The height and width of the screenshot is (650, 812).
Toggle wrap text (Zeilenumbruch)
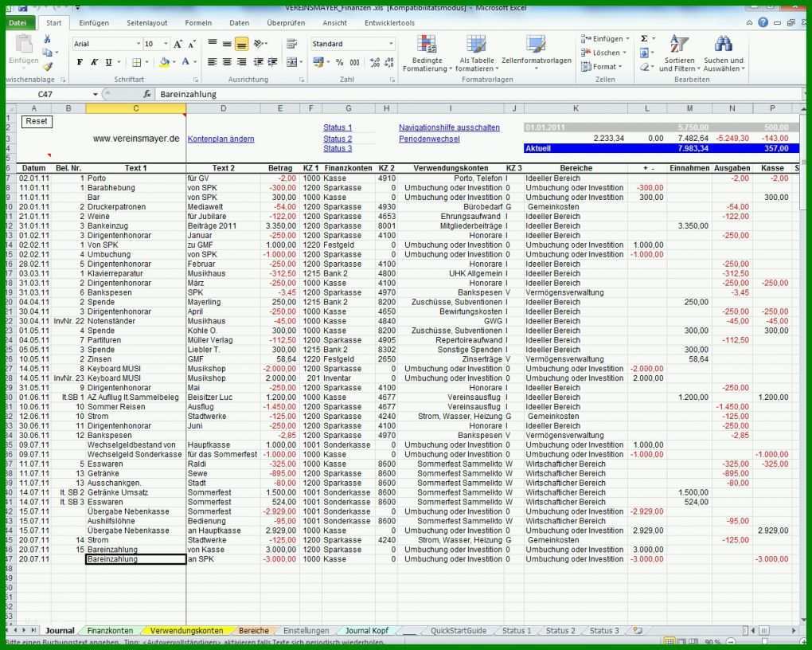coord(291,44)
